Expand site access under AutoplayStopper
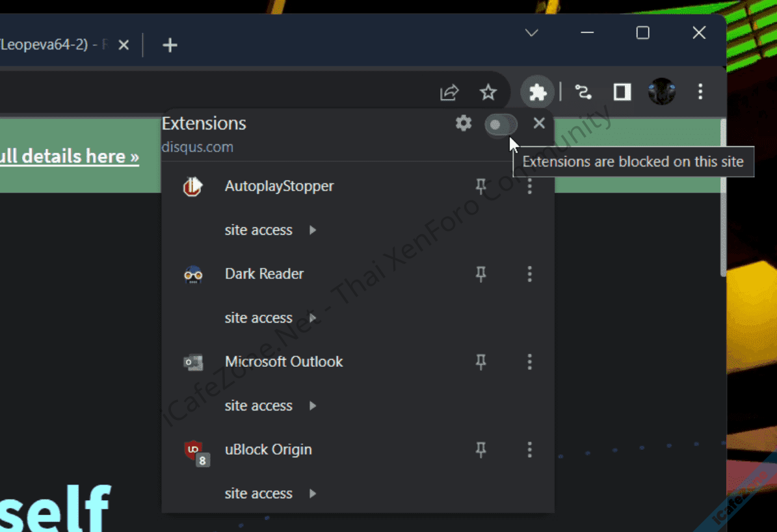This screenshot has width=777, height=532. 270,230
